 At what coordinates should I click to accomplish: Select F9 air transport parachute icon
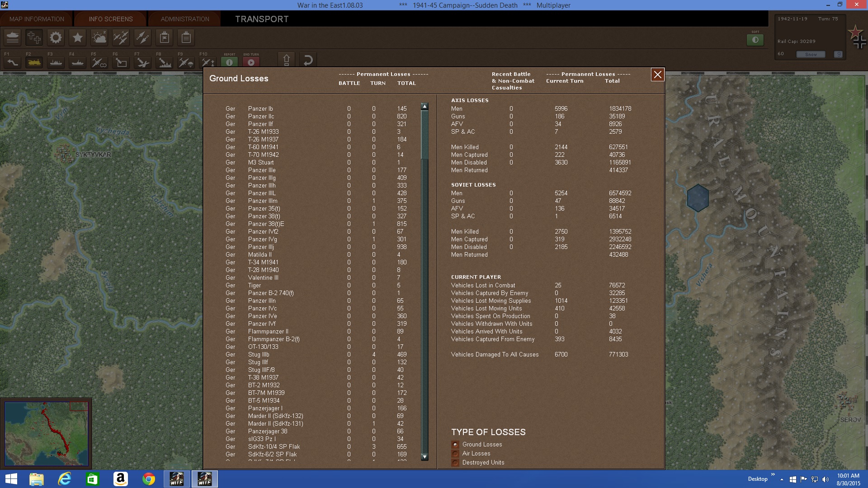[186, 62]
